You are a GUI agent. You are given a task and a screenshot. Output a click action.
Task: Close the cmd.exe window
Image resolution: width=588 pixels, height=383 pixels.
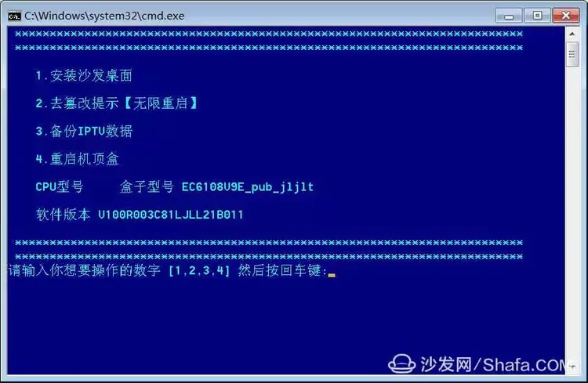pos(565,16)
